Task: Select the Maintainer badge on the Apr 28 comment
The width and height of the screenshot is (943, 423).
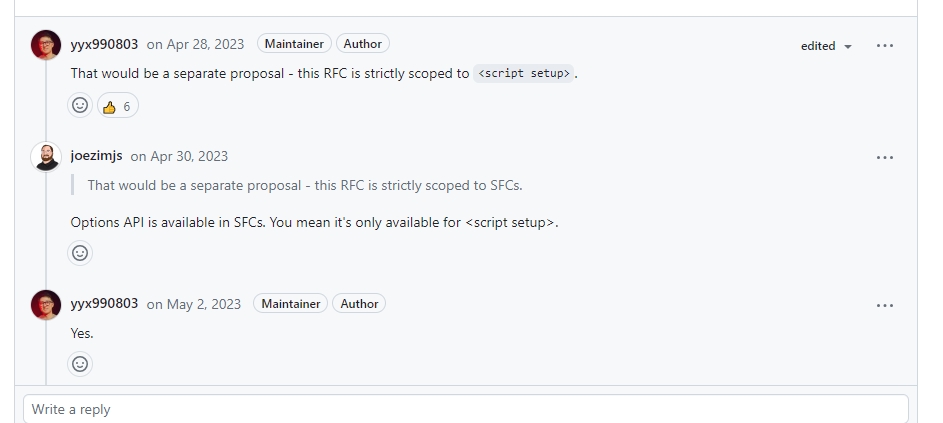Action: [x=294, y=44]
